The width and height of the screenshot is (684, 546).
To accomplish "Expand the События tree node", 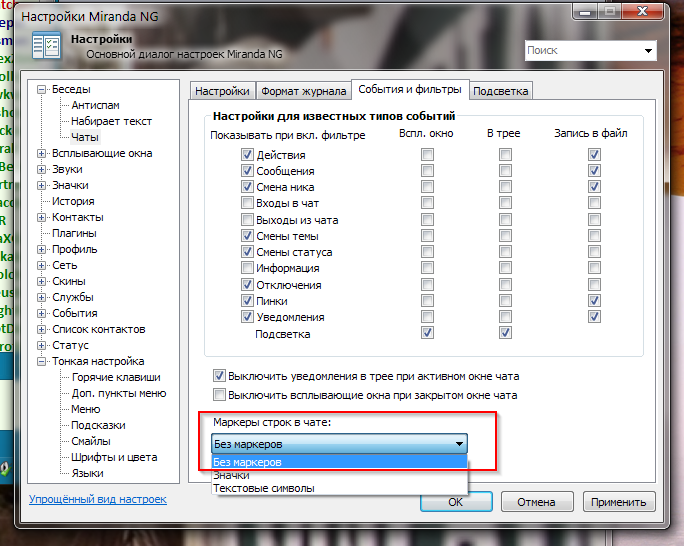I will (41, 314).
